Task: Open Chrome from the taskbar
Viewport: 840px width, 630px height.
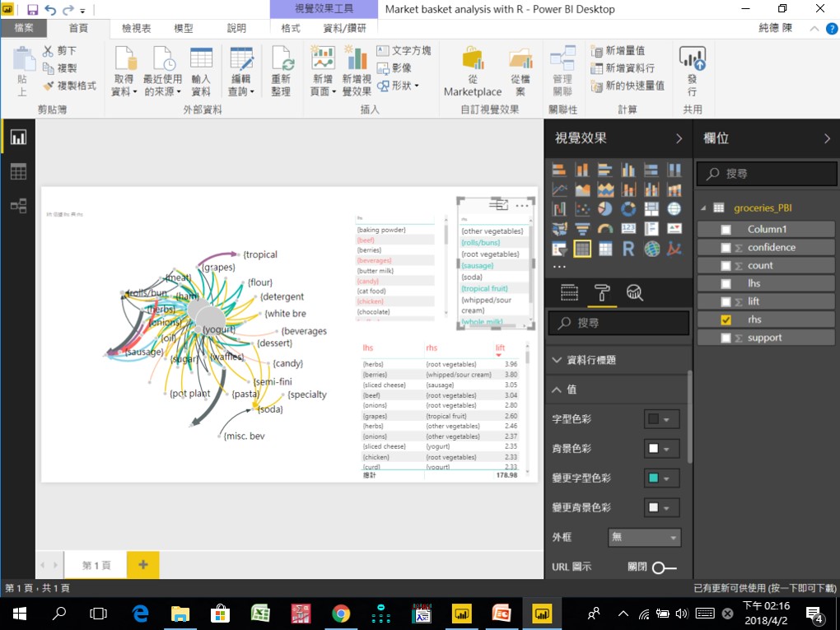Action: click(341, 614)
